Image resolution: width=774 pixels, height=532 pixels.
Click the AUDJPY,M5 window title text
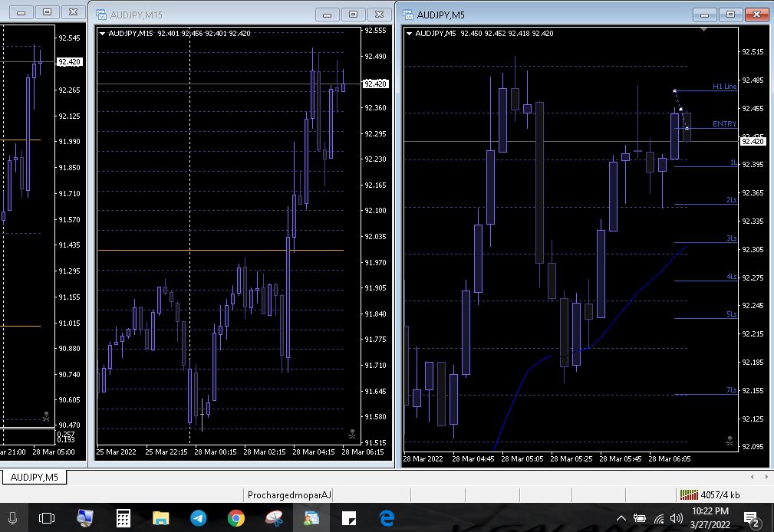[x=441, y=15]
